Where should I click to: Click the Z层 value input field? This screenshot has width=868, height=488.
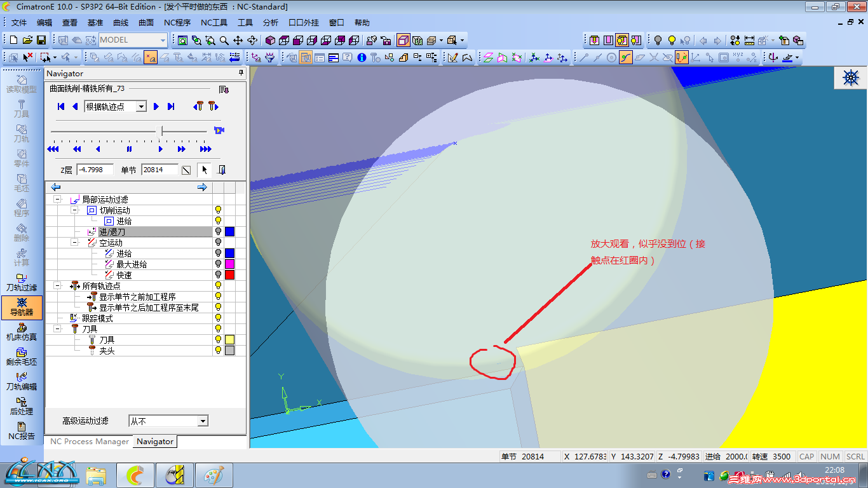click(95, 170)
